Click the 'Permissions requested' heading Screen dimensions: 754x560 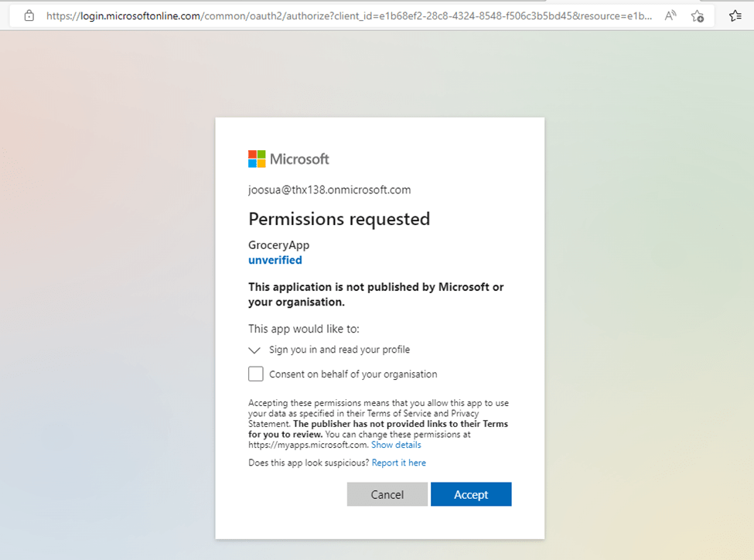pos(339,219)
